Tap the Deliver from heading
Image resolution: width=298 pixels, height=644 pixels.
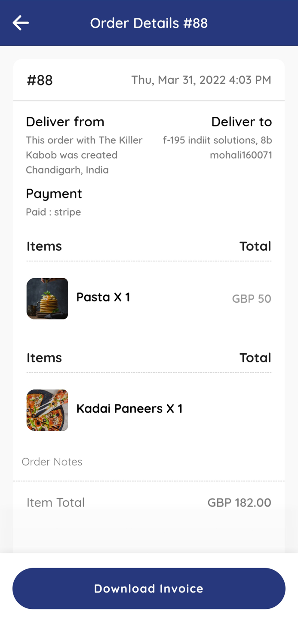pos(65,122)
